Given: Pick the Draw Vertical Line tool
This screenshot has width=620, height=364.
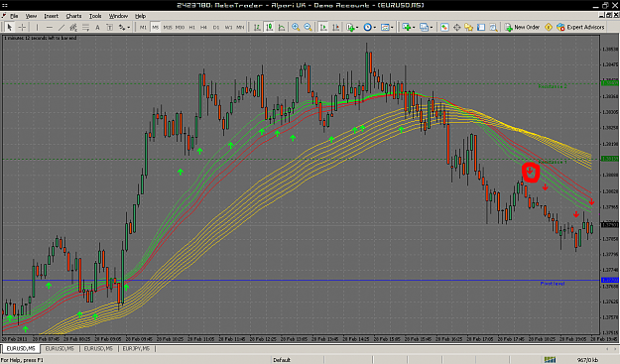Looking at the screenshot, I should (37, 27).
